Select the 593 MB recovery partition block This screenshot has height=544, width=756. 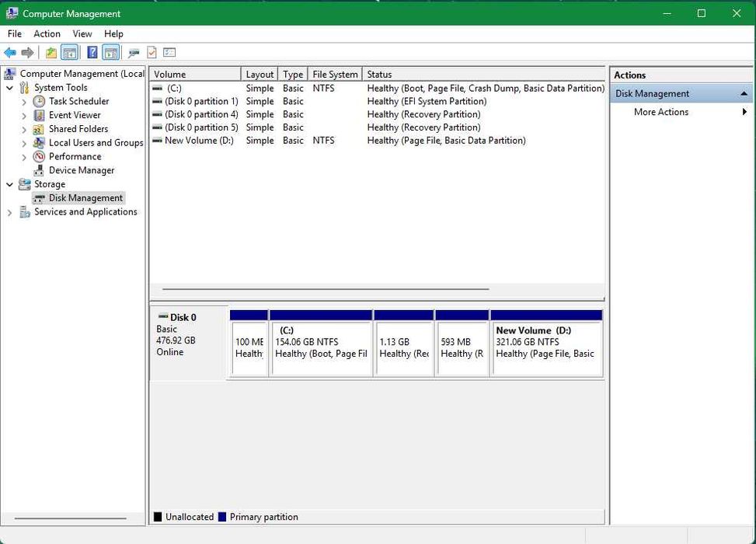462,343
